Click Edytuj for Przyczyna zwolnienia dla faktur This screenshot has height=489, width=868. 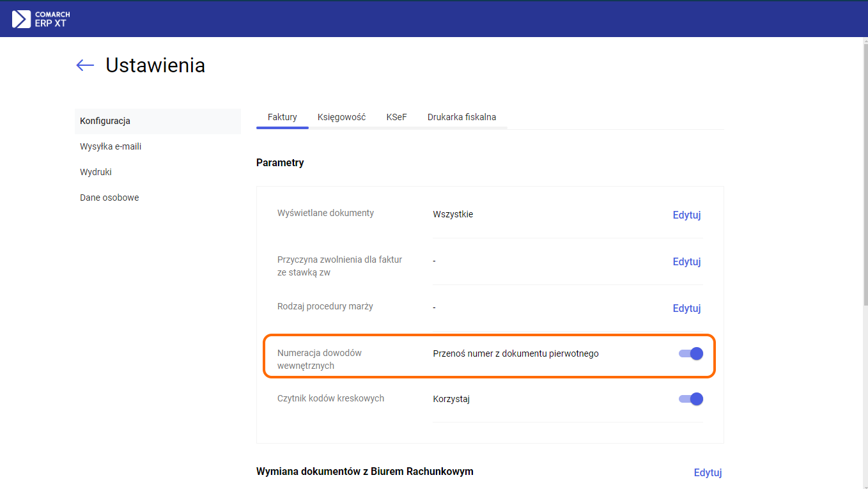point(686,261)
